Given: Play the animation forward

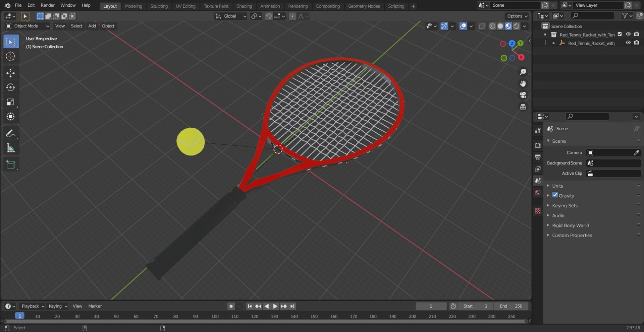Looking at the screenshot, I should click(275, 306).
